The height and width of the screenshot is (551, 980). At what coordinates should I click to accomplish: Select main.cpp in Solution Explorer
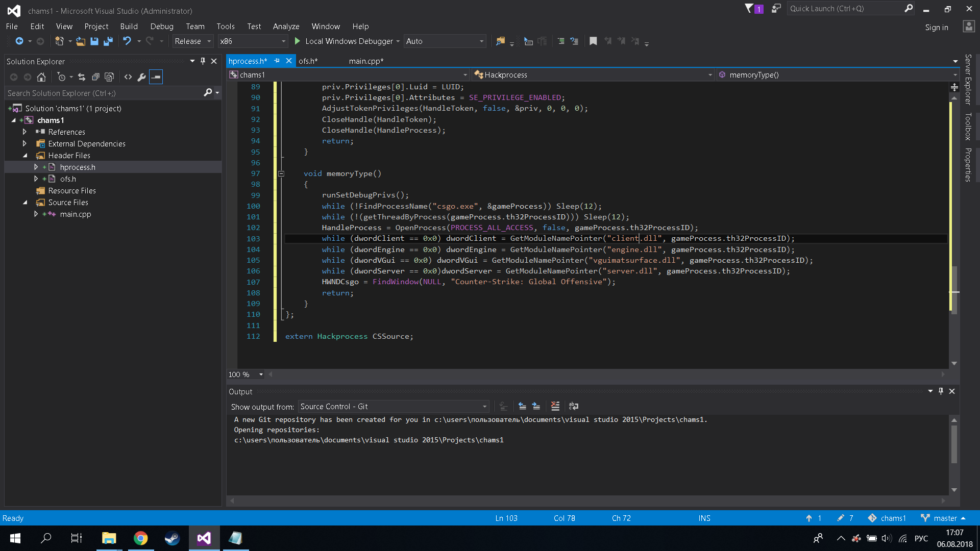(x=76, y=214)
